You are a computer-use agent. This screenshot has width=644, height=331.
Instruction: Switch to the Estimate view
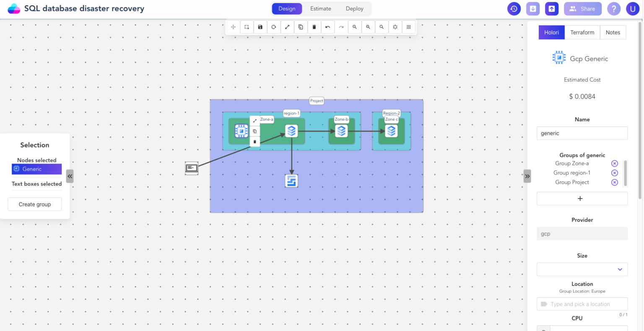click(x=320, y=9)
